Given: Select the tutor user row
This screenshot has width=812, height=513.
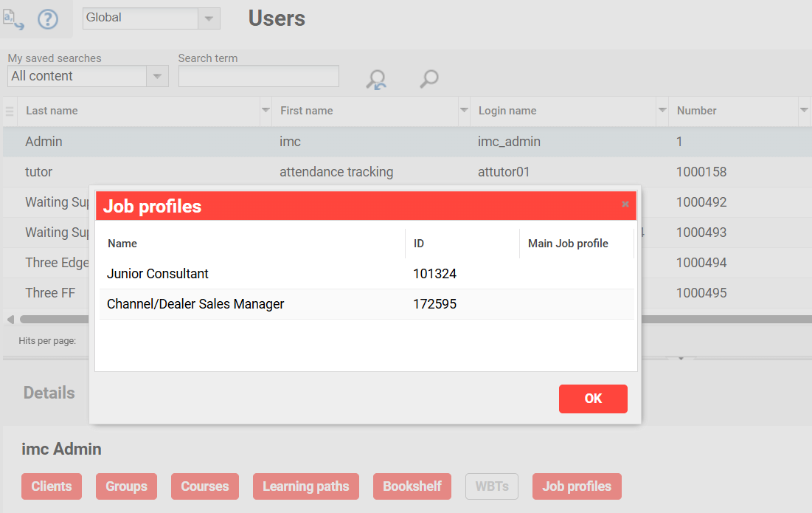Looking at the screenshot, I should [x=407, y=172].
